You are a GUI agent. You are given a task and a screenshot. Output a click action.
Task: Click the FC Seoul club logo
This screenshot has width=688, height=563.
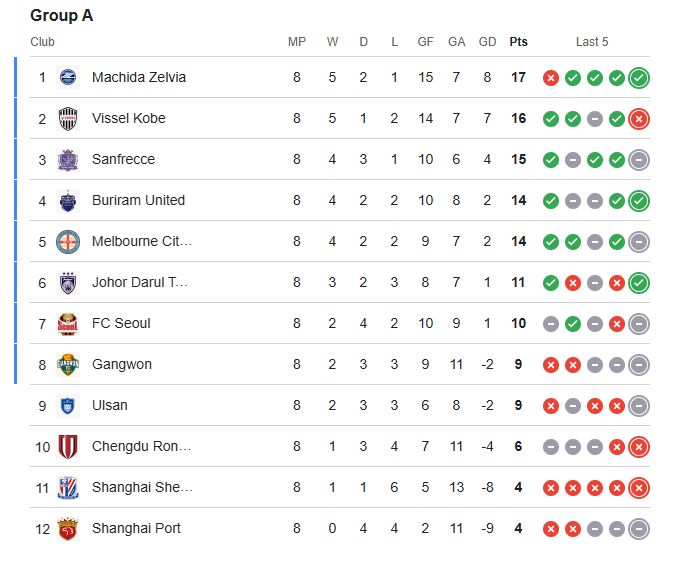coord(68,323)
